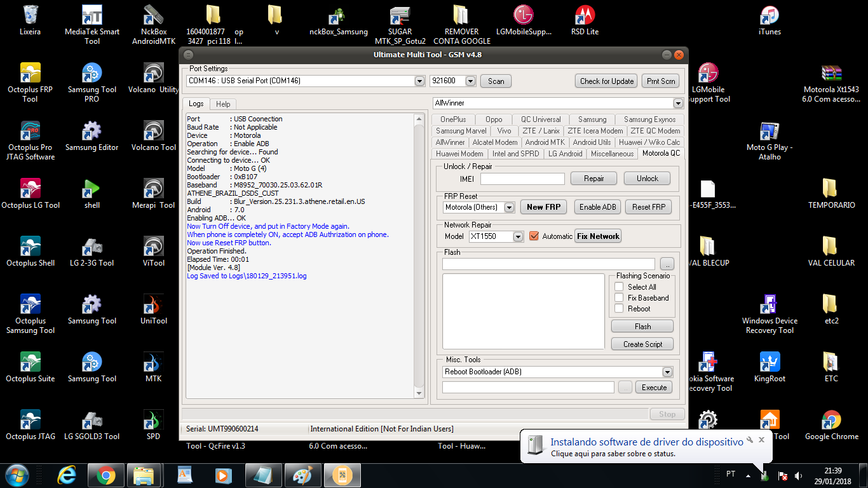The height and width of the screenshot is (488, 868).
Task: Expand the 921600 baud rate dropdown
Action: coord(470,81)
